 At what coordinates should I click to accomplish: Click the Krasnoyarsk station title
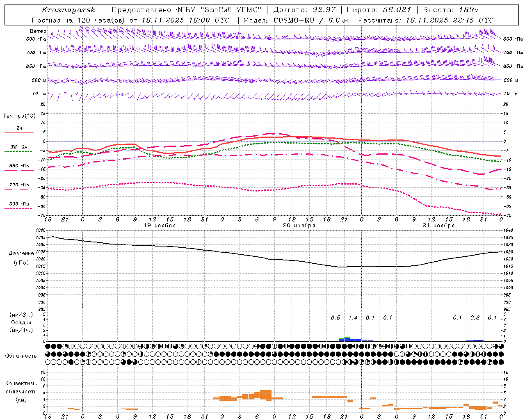click(x=68, y=10)
